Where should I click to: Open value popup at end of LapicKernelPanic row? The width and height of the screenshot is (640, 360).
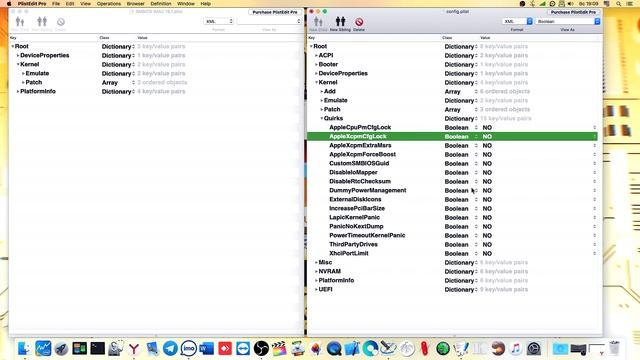(x=594, y=217)
